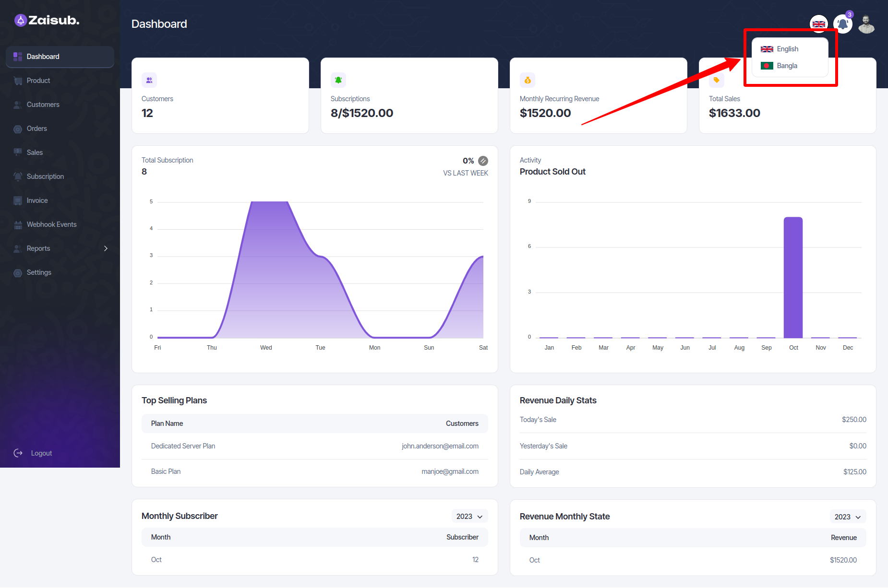888x588 pixels.
Task: Open Sales menu item
Action: 35,153
